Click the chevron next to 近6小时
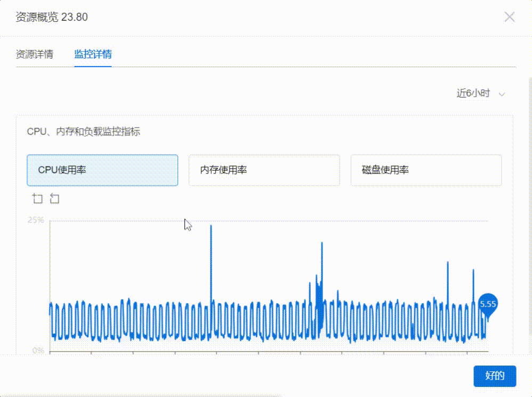The image size is (532, 397). (x=501, y=94)
